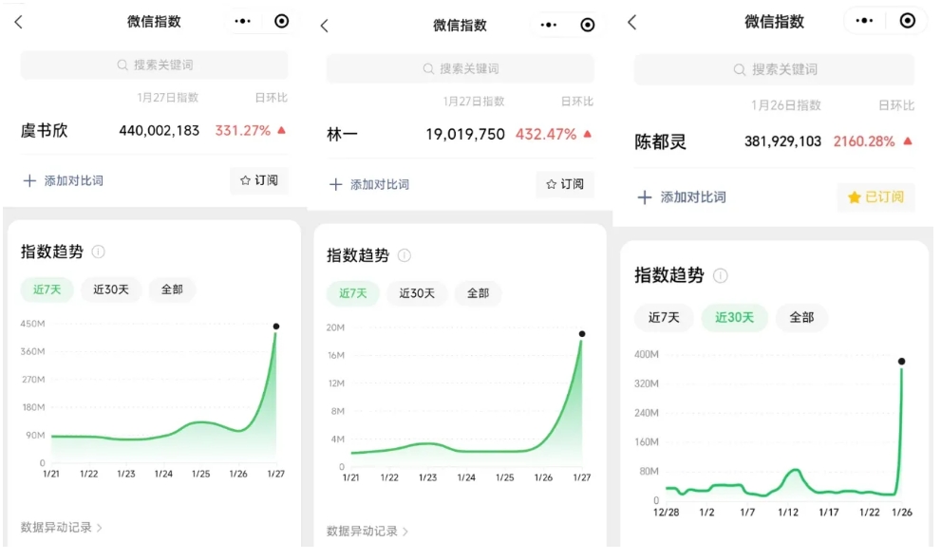Close the mini program showing 陈都灵
Screen dimensions: 941x560
tap(908, 21)
